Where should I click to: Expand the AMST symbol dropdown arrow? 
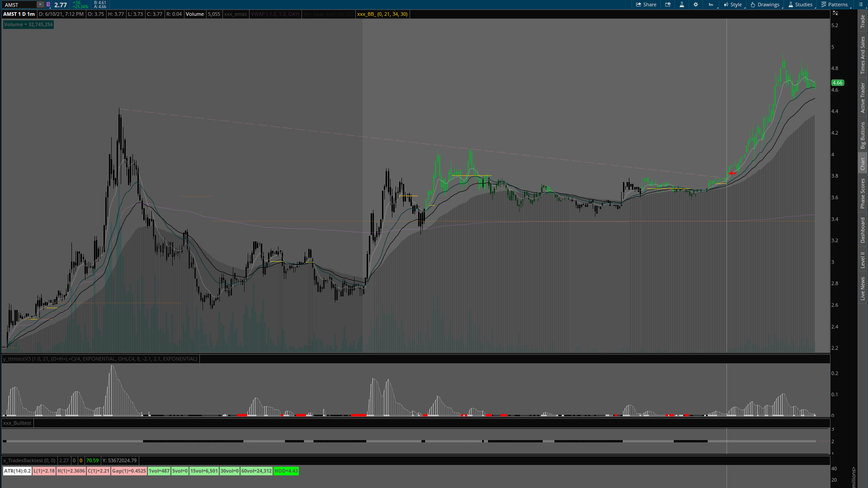click(40, 5)
